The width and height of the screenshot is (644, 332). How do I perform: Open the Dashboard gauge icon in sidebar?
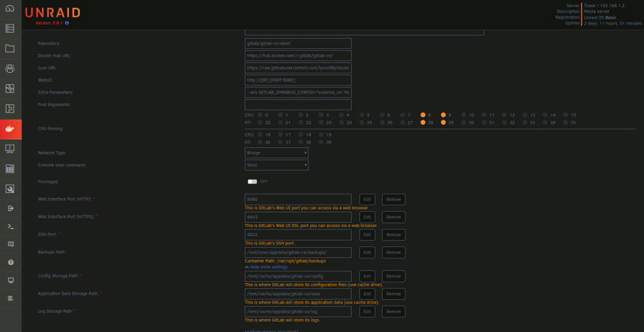(x=10, y=8)
